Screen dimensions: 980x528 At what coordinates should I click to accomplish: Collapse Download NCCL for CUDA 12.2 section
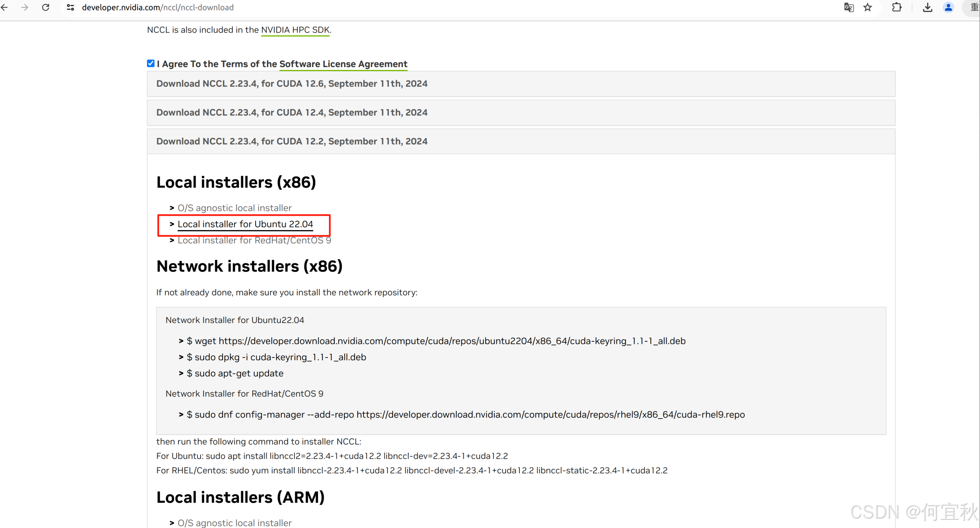292,142
